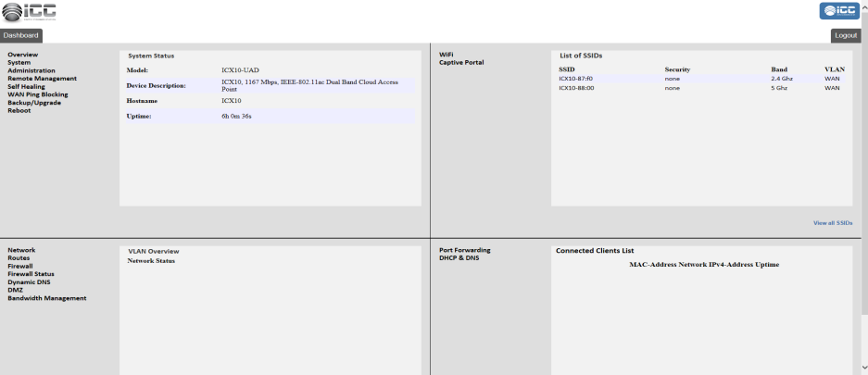Screen dimensions: 868x375
Task: Open the WiFi settings link
Action: (x=447, y=55)
